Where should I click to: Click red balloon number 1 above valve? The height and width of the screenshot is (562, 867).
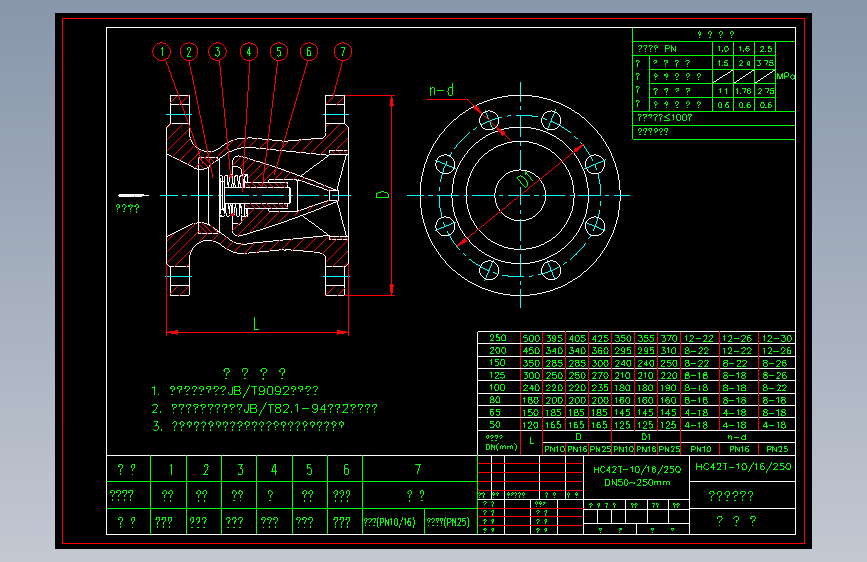pyautogui.click(x=161, y=52)
